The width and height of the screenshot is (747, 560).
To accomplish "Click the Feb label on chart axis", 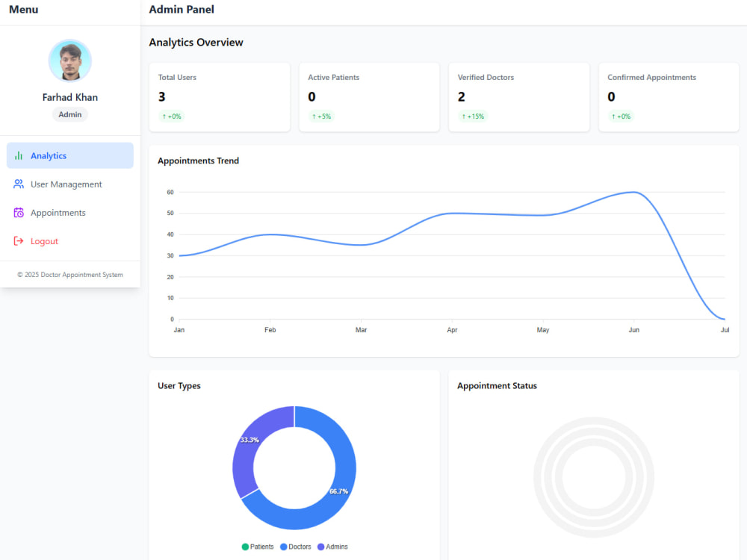I will [x=270, y=330].
